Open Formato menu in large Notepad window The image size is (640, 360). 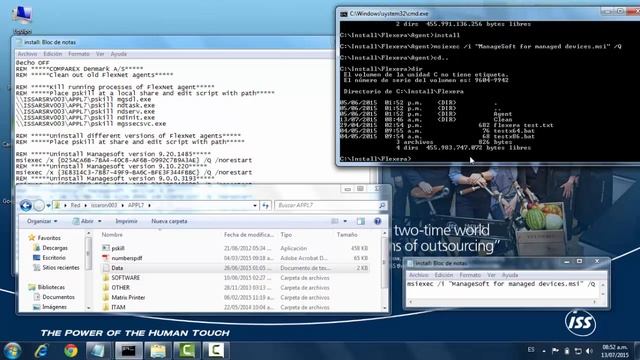tap(79, 54)
